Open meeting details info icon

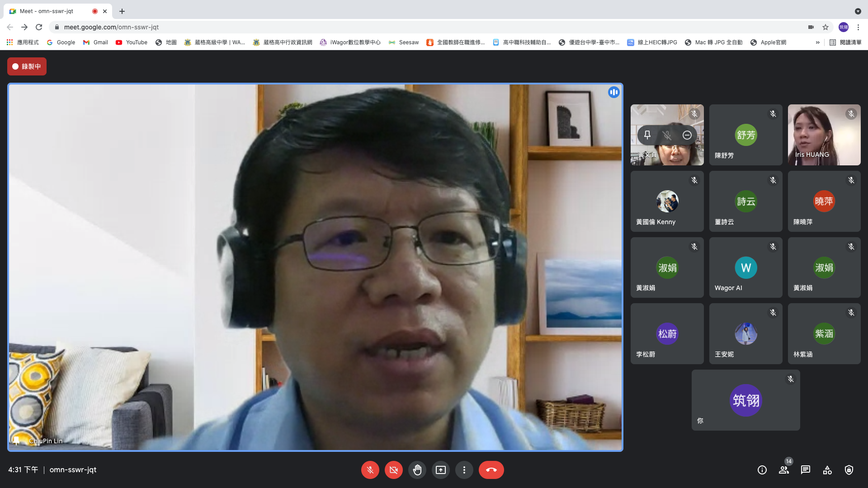762,470
